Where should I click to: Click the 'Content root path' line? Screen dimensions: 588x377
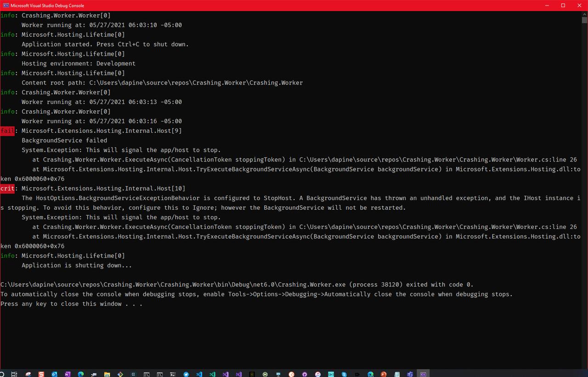coord(162,83)
